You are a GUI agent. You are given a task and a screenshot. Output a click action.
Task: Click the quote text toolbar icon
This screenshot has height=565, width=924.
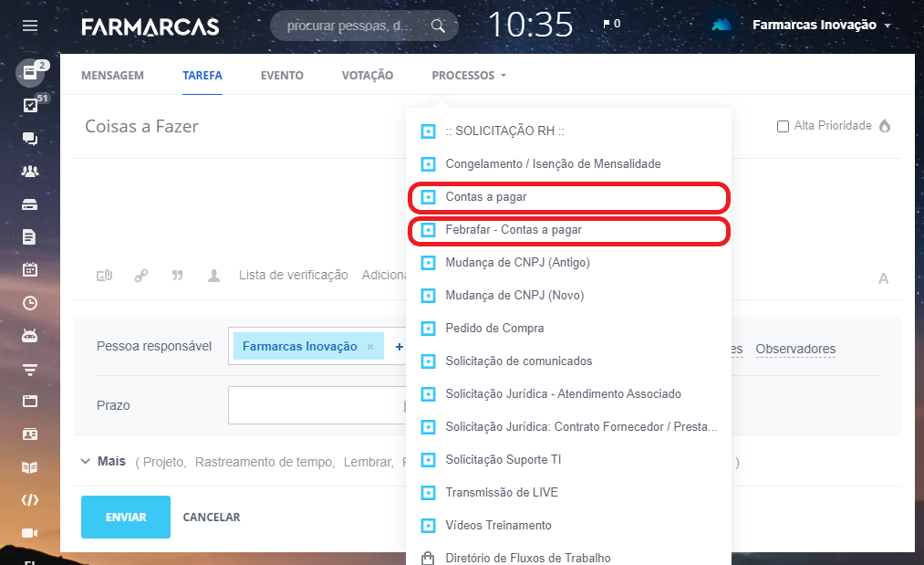point(177,276)
